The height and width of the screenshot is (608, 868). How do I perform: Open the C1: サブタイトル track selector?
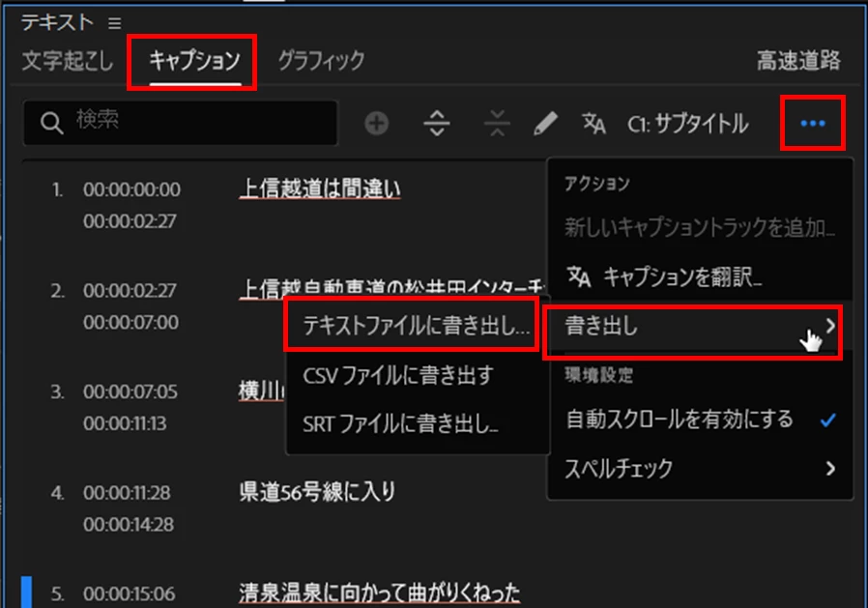(688, 124)
